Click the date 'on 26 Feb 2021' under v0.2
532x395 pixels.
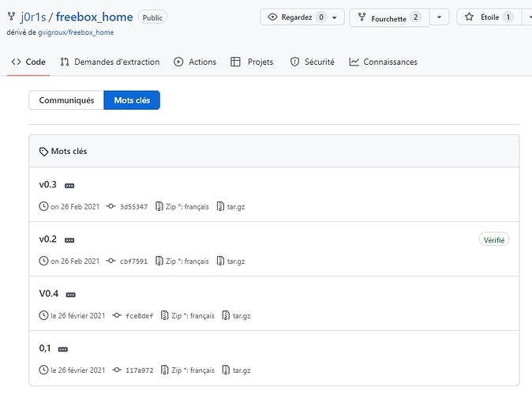pyautogui.click(x=75, y=261)
